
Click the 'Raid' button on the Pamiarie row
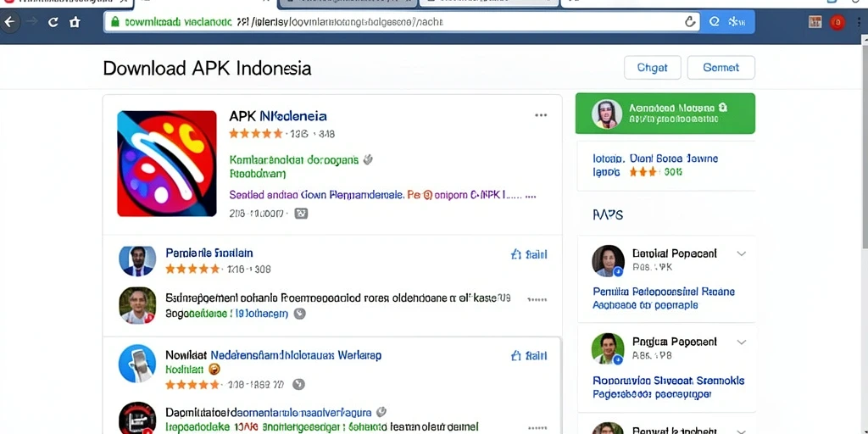(529, 254)
